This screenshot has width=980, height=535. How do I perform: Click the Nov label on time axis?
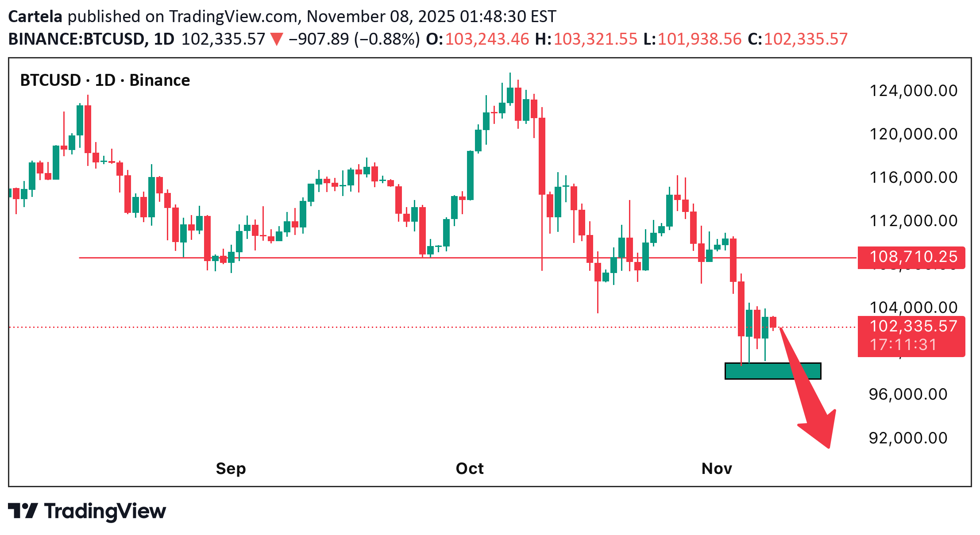(x=717, y=469)
